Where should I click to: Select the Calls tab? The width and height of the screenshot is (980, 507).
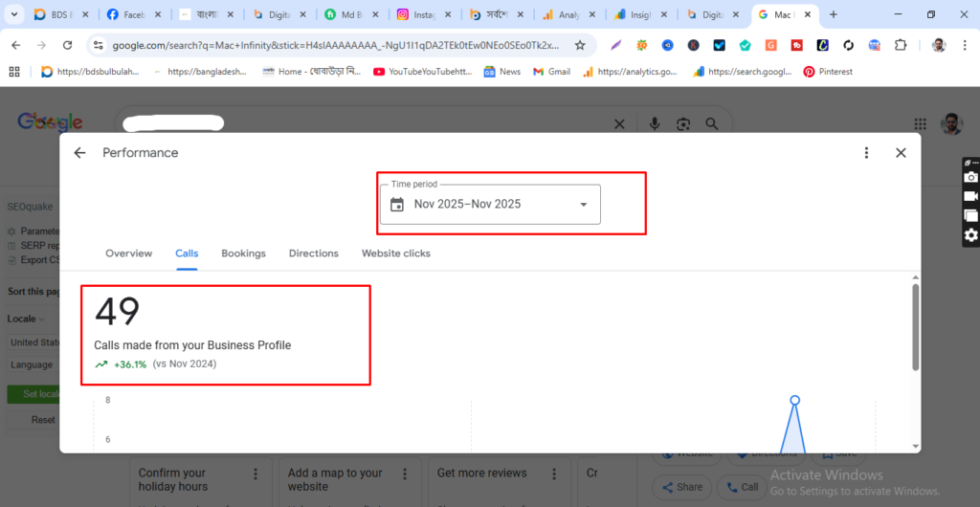coord(187,253)
